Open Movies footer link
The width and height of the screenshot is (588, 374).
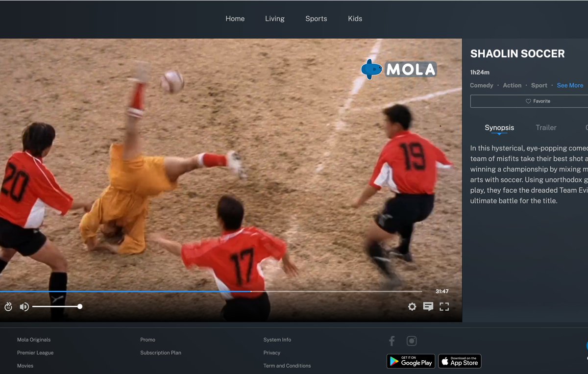click(x=25, y=366)
